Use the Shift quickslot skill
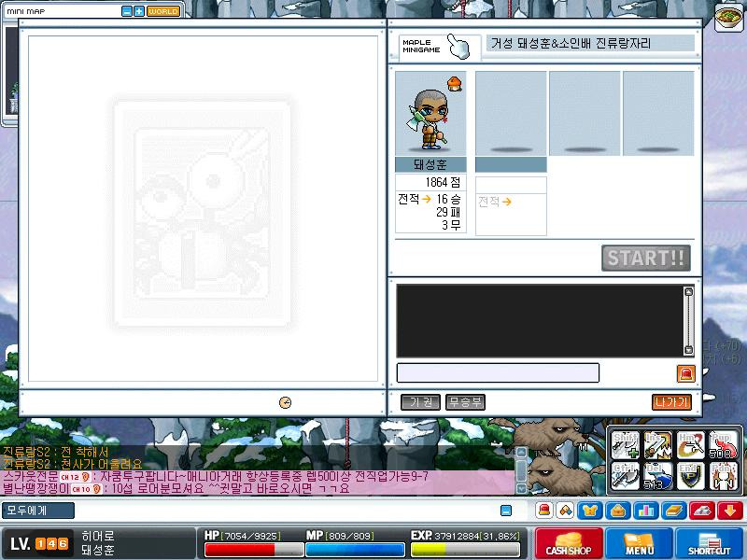The height and width of the screenshot is (560, 747). tap(626, 445)
